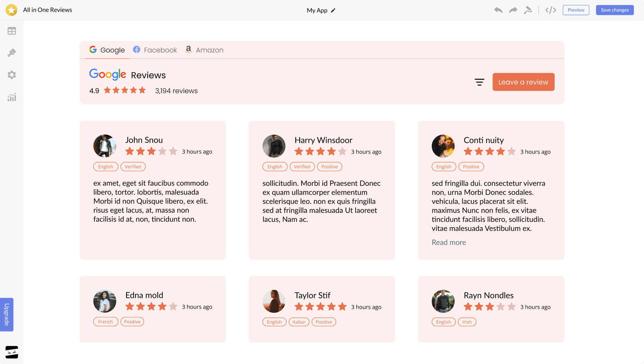Open the analytics chart icon in sidebar
The image size is (644, 364).
(12, 97)
